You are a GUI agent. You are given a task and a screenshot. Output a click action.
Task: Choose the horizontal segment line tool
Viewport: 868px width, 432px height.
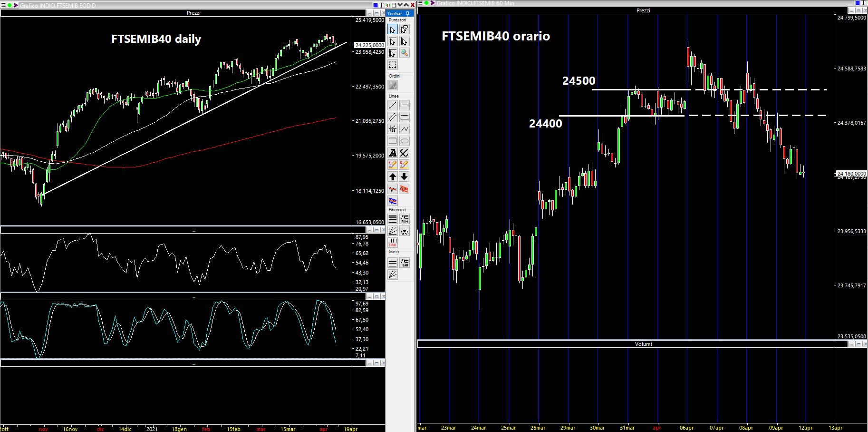coord(405,105)
